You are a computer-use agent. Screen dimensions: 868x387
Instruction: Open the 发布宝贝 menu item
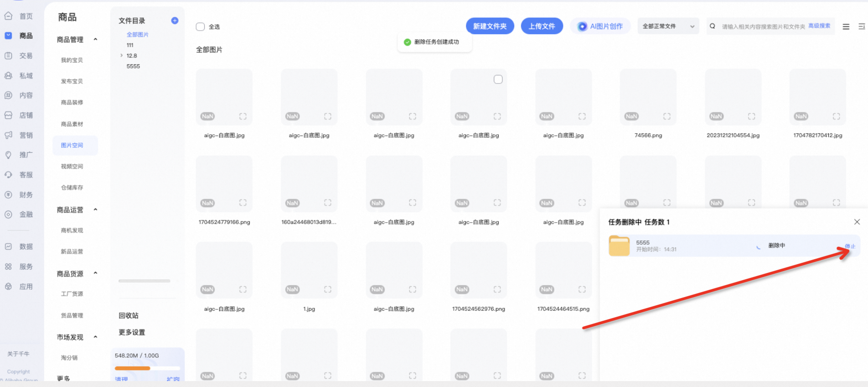[72, 81]
